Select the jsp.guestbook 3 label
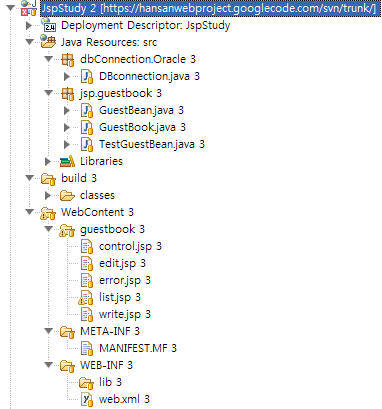The height and width of the screenshot is (409, 382). (x=121, y=94)
